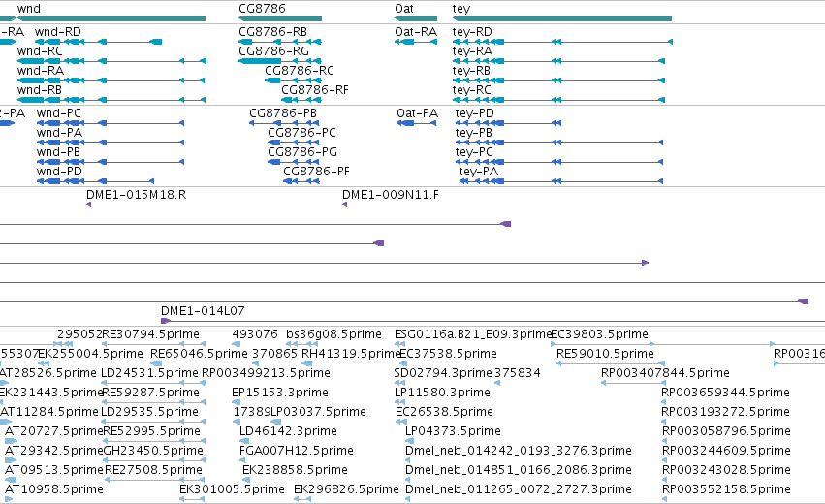This screenshot has width=825, height=504.
Task: Click protein wnd-PD
Action: coord(59,172)
